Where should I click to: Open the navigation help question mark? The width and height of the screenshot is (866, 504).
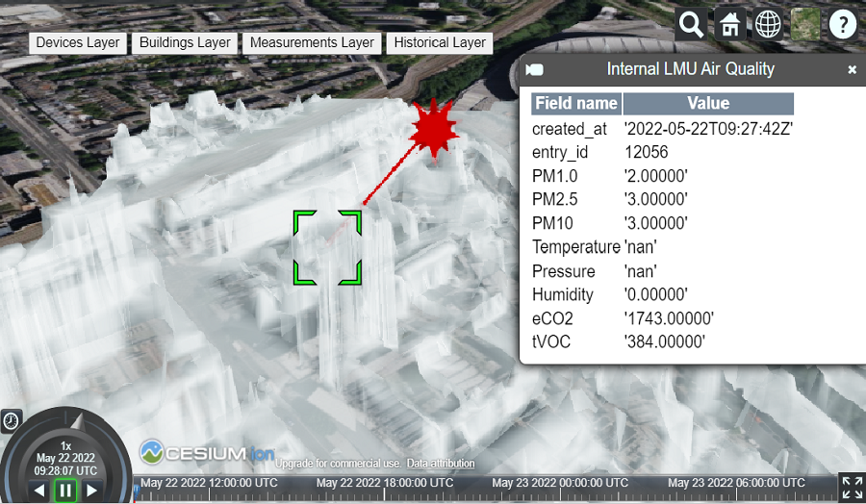842,24
